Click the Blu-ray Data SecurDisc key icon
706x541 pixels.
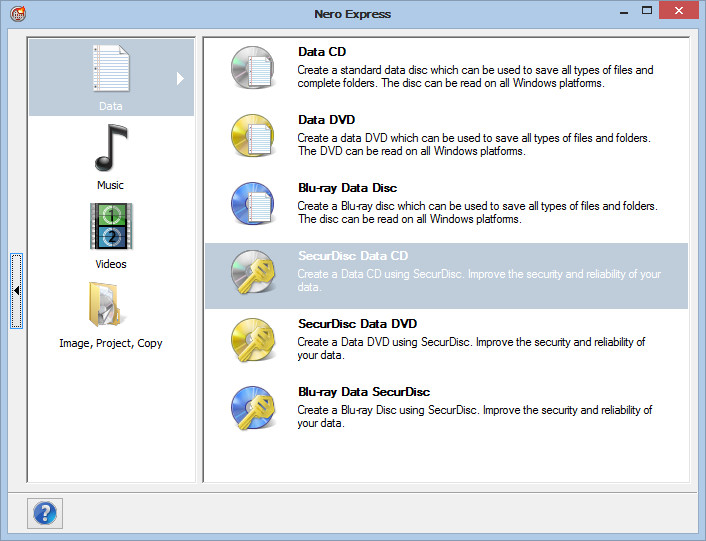(253, 408)
